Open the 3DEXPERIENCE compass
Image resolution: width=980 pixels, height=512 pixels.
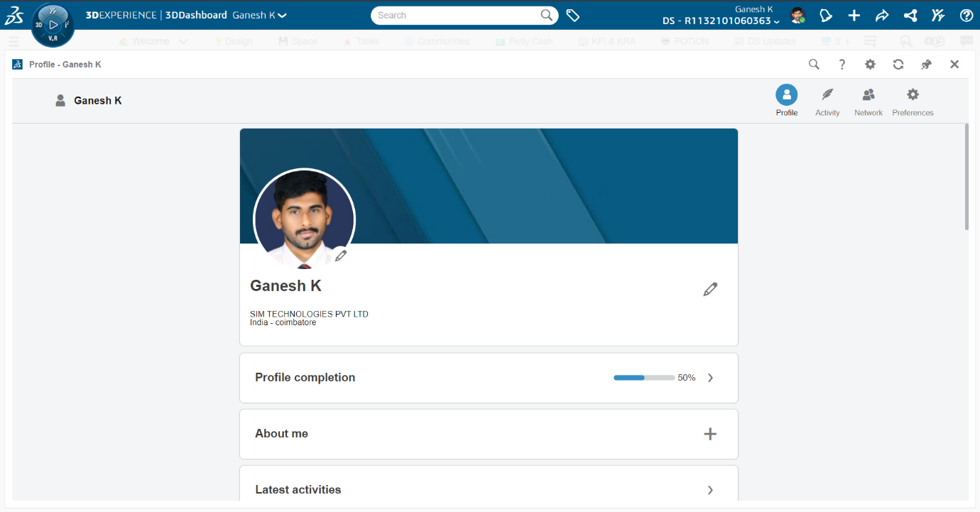point(53,25)
